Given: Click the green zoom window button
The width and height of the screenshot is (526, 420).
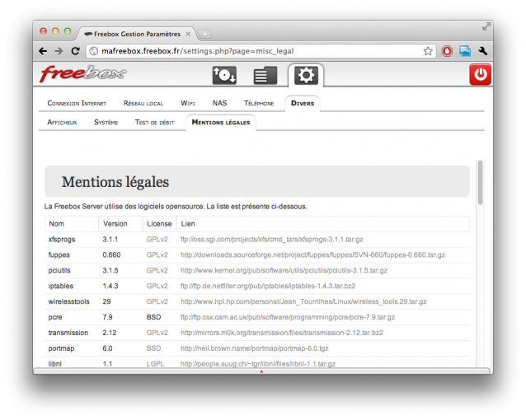Looking at the screenshot, I should [x=68, y=31].
